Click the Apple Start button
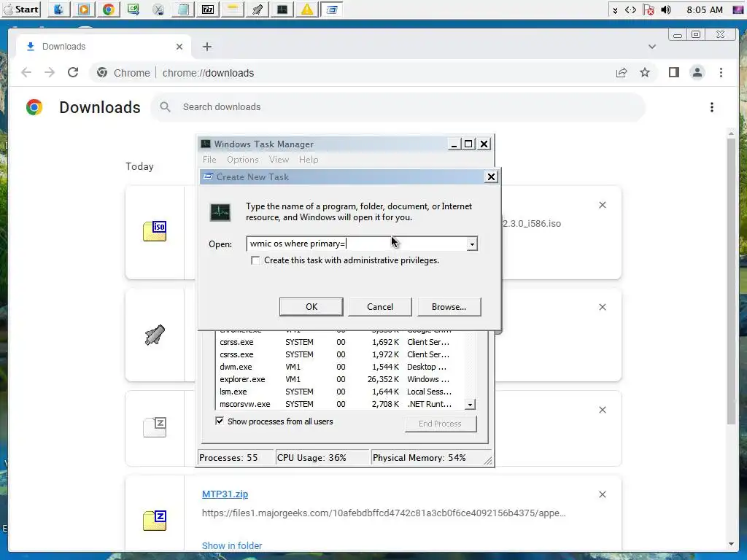747x560 pixels. [x=21, y=9]
